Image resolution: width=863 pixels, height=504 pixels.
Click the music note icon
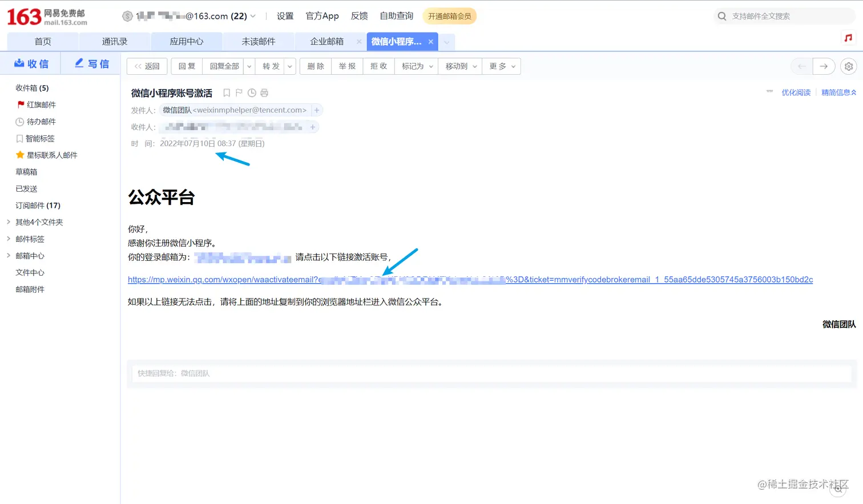pyautogui.click(x=848, y=38)
